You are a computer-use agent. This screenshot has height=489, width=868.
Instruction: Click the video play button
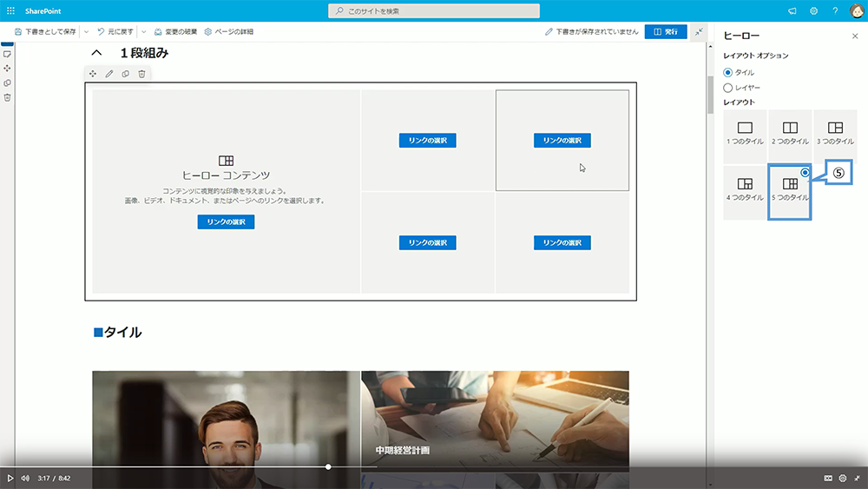click(x=10, y=478)
